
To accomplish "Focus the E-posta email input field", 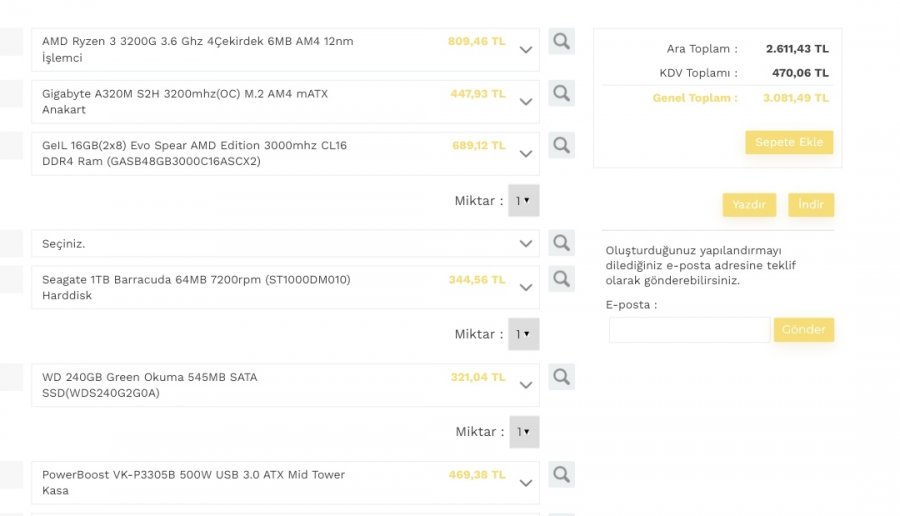I will [x=689, y=330].
